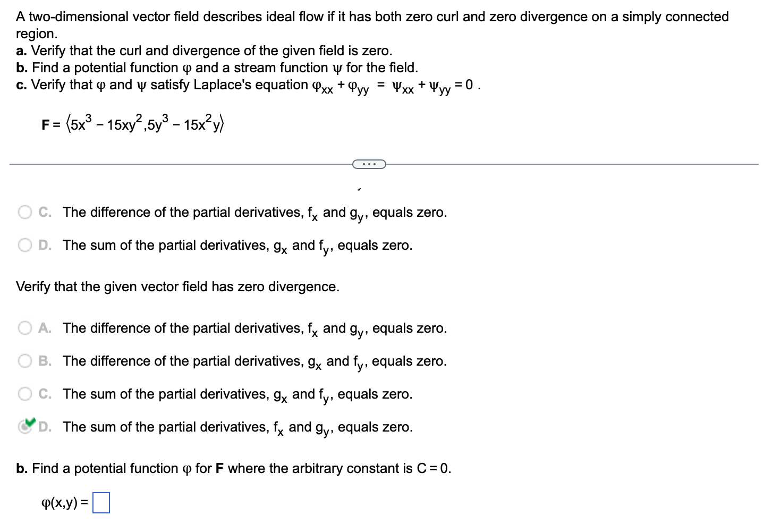Image resolution: width=764 pixels, height=532 pixels.
Task: Click the part b potential function instructions
Action: pos(233,468)
